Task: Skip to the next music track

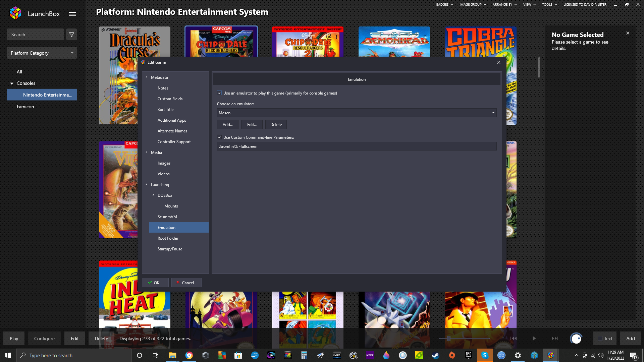Action: tap(555, 339)
